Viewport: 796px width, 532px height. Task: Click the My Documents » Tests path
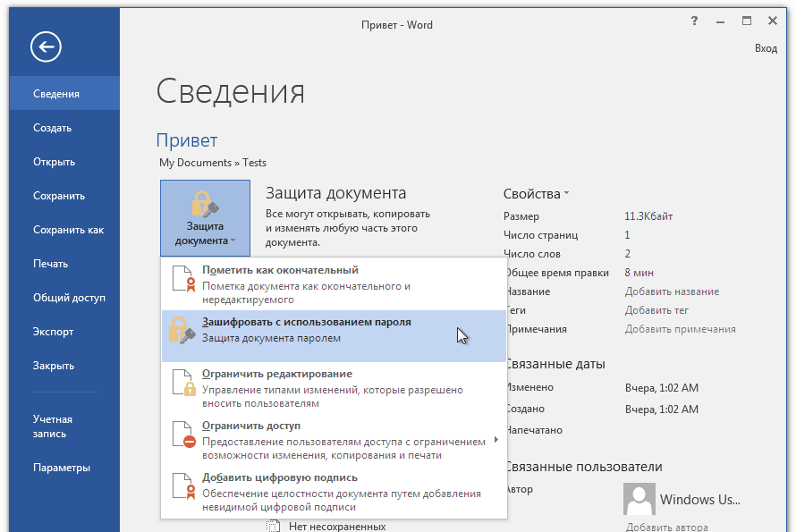pyautogui.click(x=213, y=163)
